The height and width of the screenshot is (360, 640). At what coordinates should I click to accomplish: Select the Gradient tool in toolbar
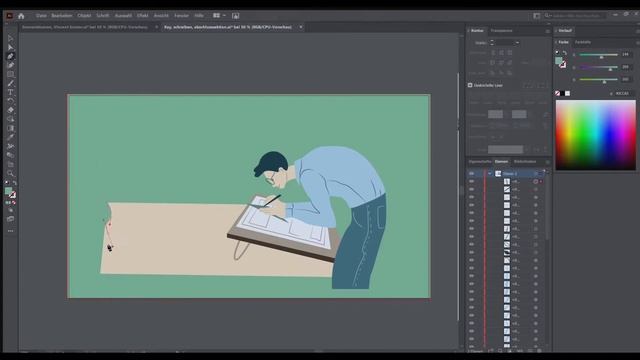tap(11, 128)
